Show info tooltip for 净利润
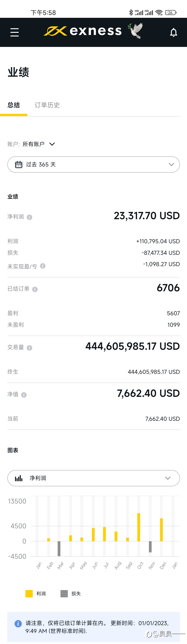 (29, 217)
